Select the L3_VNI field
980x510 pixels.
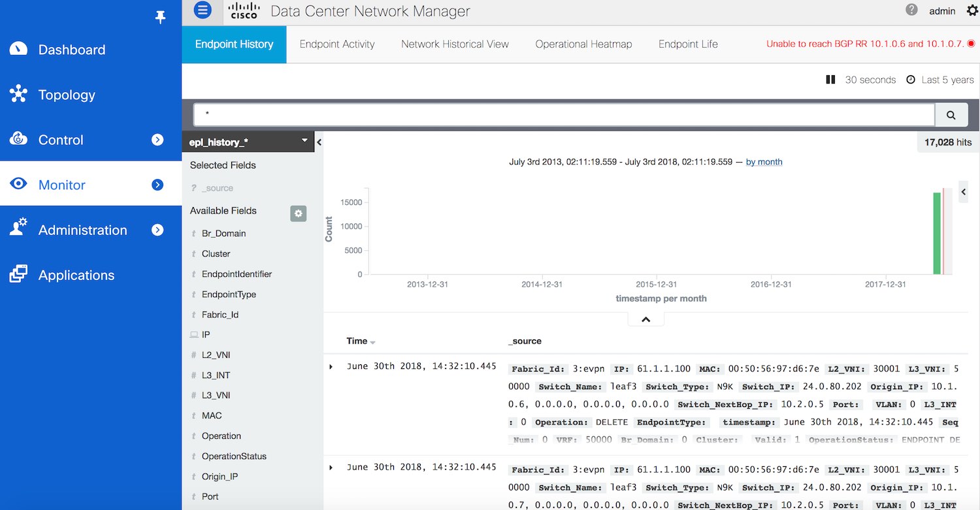click(216, 395)
